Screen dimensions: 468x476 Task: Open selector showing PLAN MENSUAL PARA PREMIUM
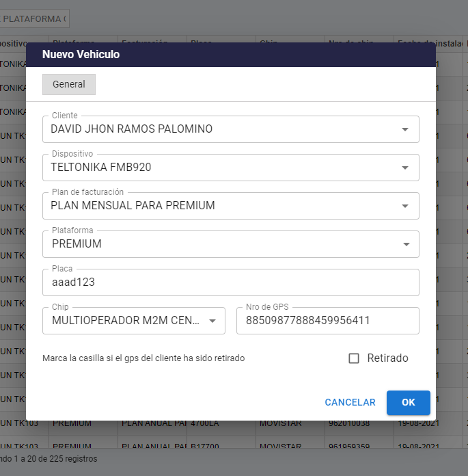(x=219, y=206)
